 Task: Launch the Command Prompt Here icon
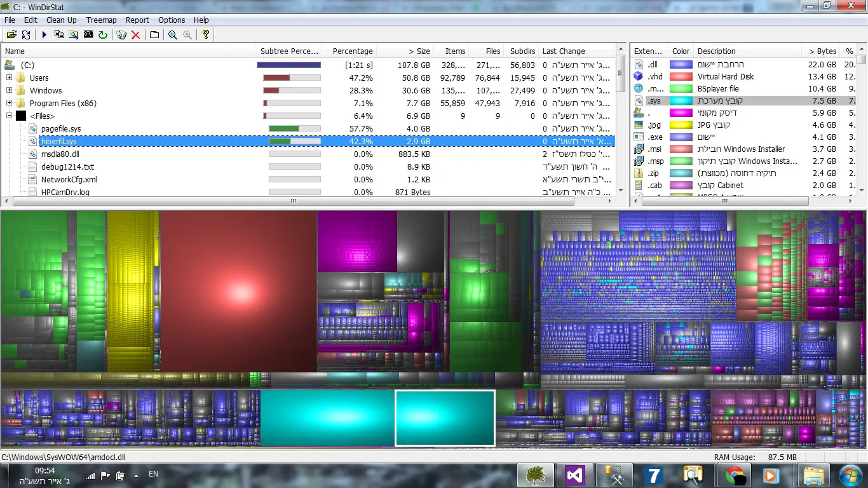point(88,35)
